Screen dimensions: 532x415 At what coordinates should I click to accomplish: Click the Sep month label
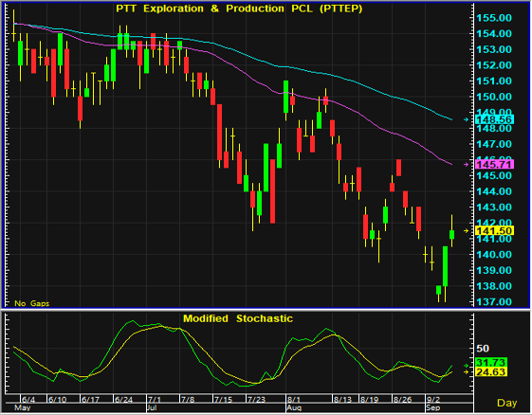(433, 407)
